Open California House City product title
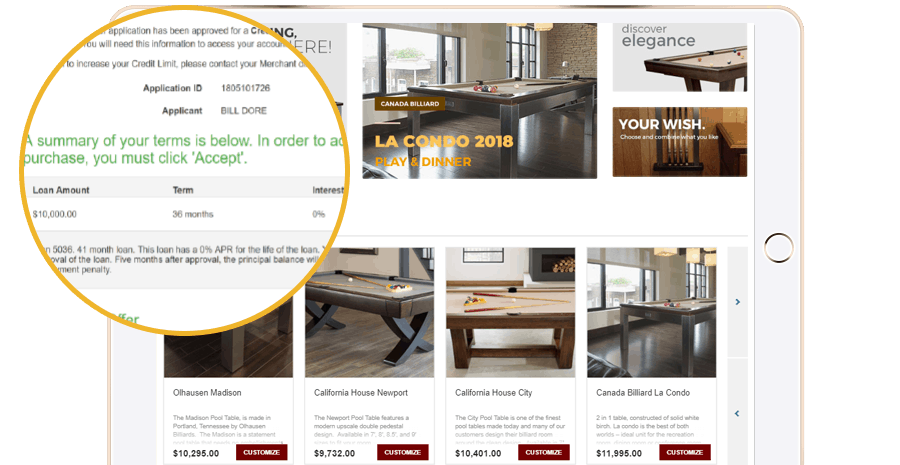 coord(494,393)
